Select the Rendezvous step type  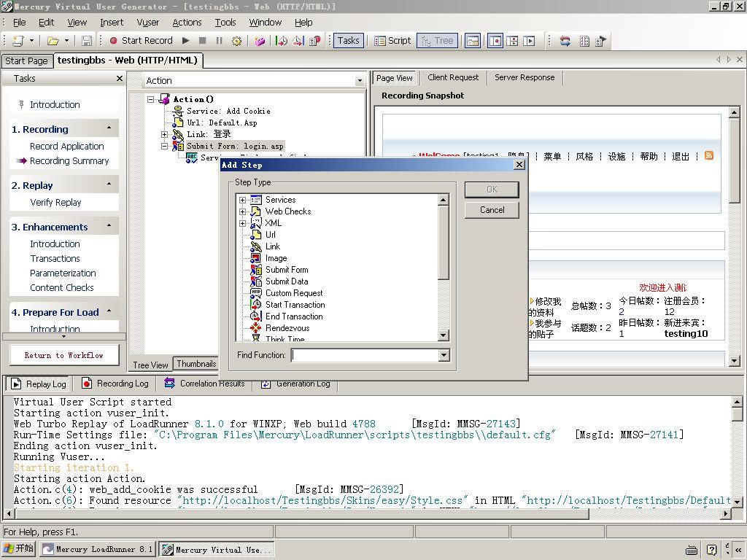287,328
